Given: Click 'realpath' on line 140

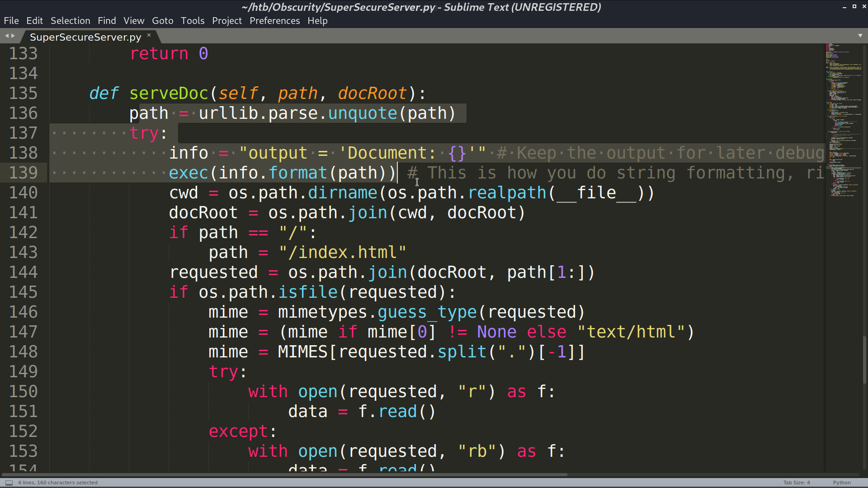Looking at the screenshot, I should coord(507,193).
